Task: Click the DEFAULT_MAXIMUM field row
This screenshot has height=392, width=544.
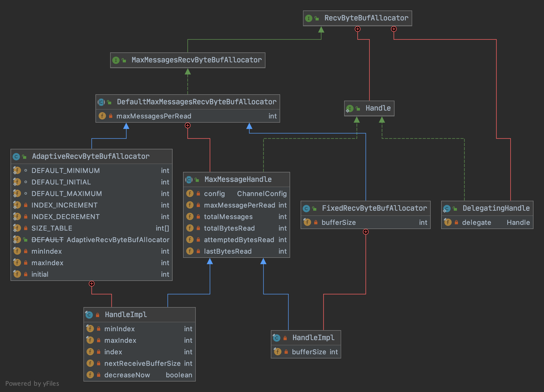Action: pyautogui.click(x=92, y=194)
